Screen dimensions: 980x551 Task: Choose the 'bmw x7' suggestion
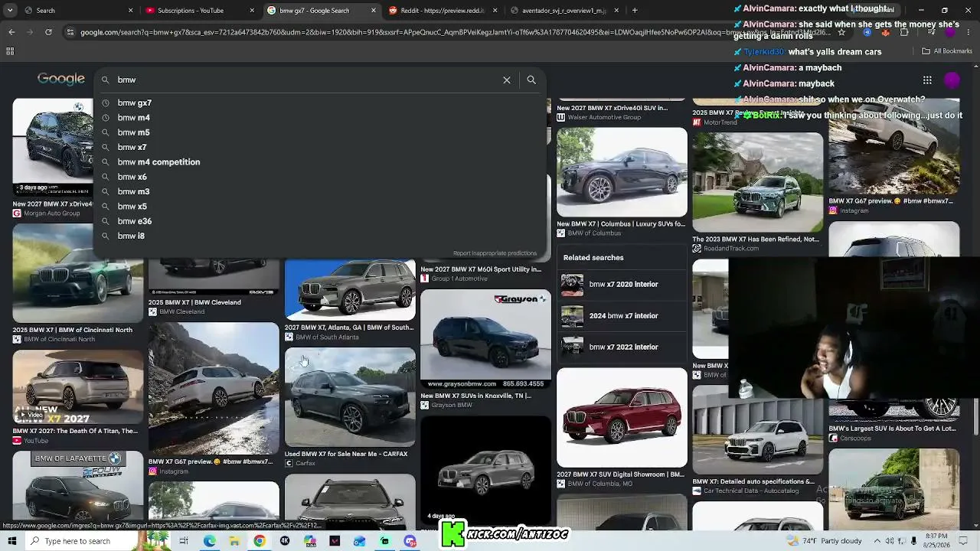tap(320, 147)
